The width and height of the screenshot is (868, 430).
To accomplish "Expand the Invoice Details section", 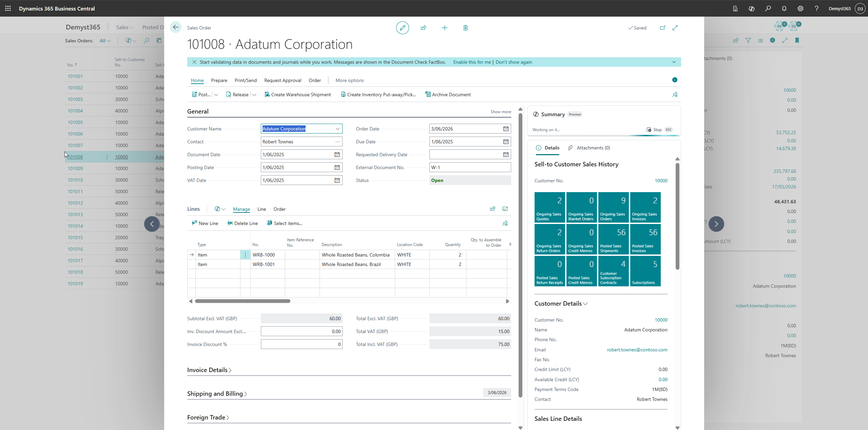I will (209, 370).
